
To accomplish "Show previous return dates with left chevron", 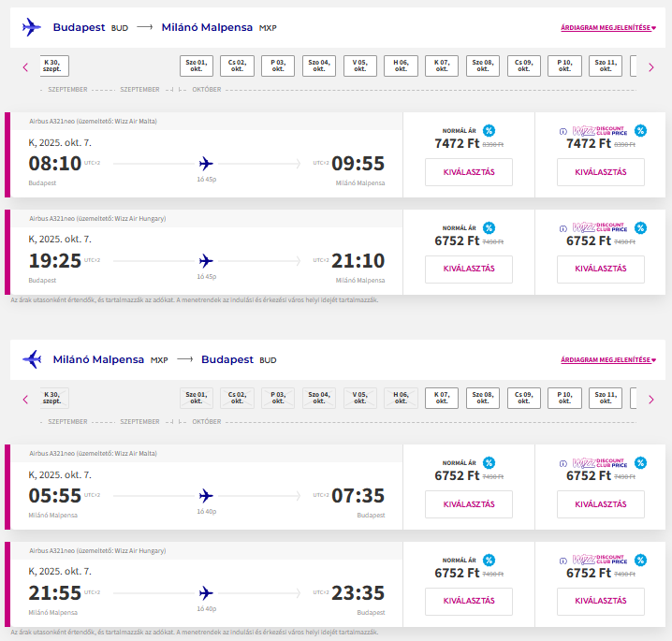I will coord(25,400).
